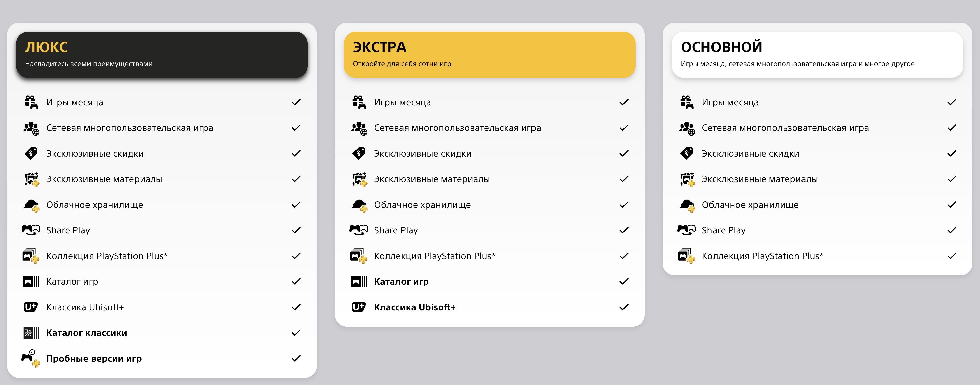
Task: Click the Пробные версии игр controller icon
Action: coord(31,358)
